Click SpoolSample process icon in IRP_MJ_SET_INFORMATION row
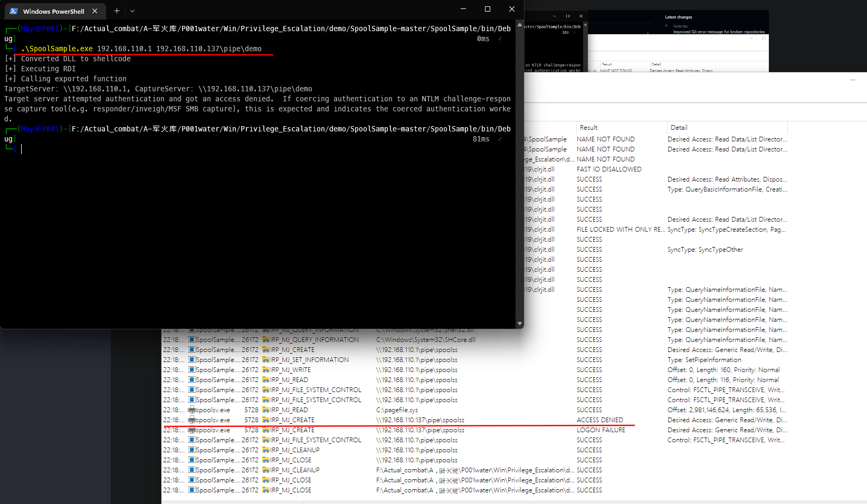This screenshot has height=504, width=867. click(192, 360)
